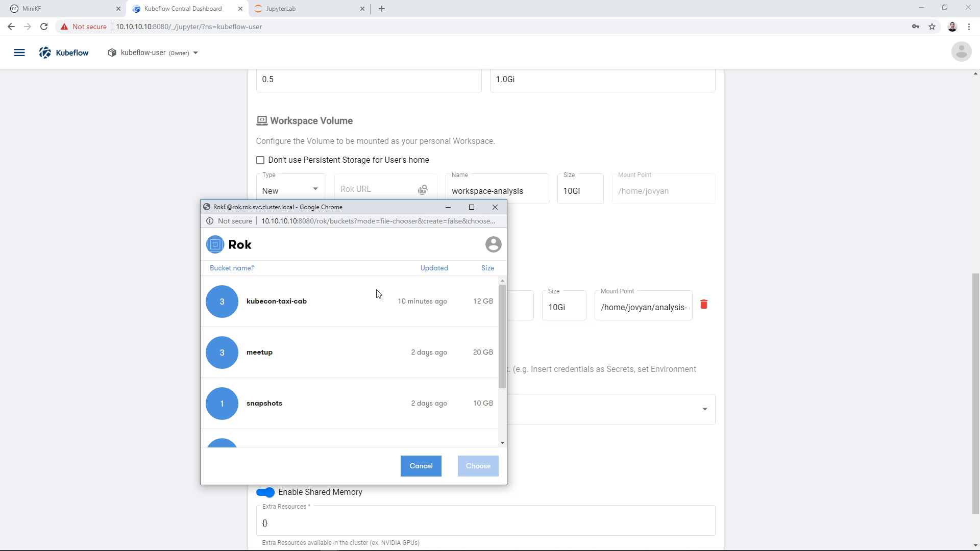The height and width of the screenshot is (551, 980).
Task: Close the MiniKF tab
Action: tap(118, 9)
